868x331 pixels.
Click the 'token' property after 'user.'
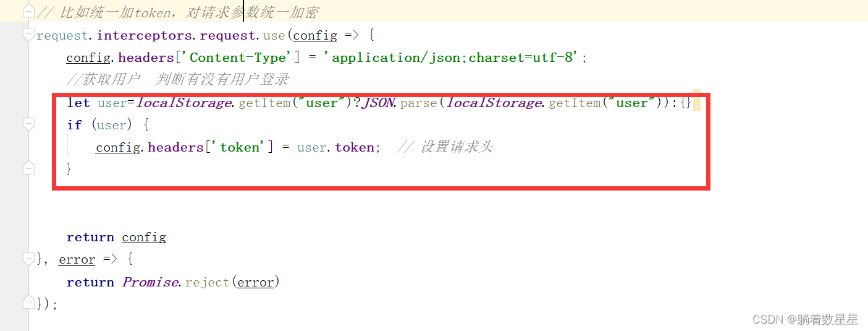tap(355, 147)
